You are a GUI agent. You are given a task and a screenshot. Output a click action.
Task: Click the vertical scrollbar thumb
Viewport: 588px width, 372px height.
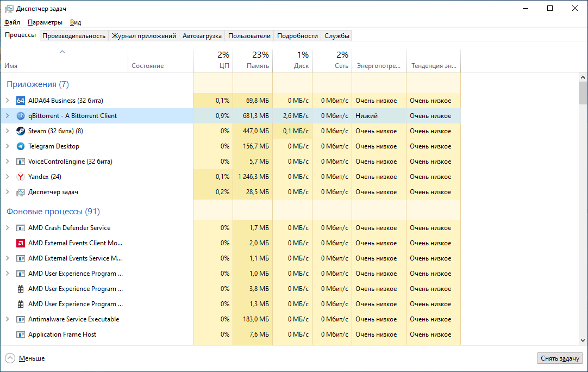(x=583, y=92)
